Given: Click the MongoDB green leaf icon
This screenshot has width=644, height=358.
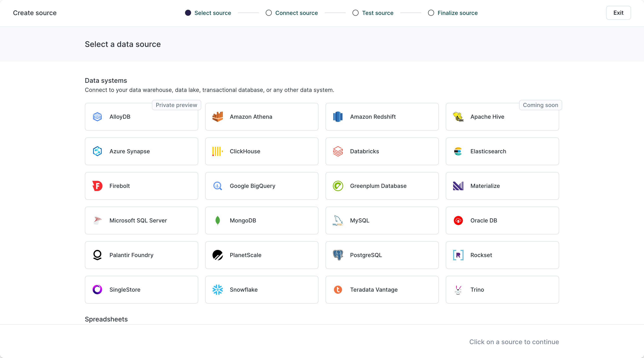Looking at the screenshot, I should coord(217,220).
